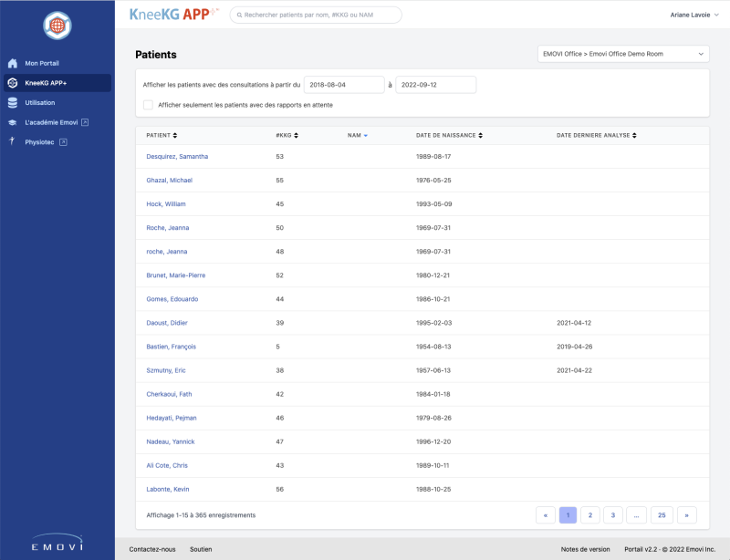Open patient roche, Jeanna with #KKG 48
The image size is (730, 560).
tap(167, 252)
